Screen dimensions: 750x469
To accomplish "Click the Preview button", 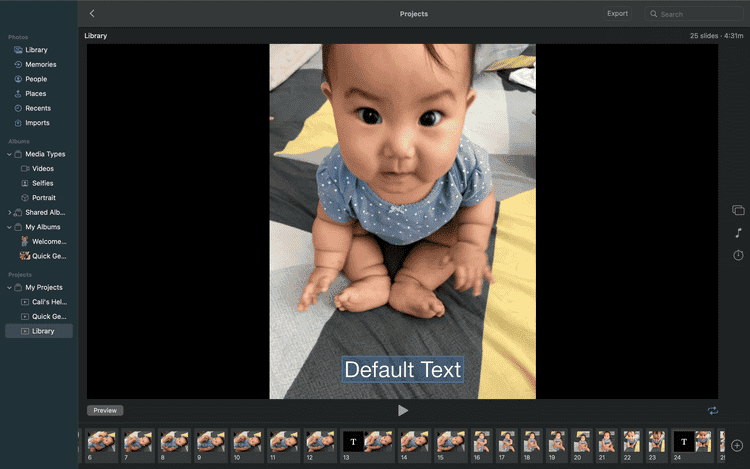I will pos(105,411).
